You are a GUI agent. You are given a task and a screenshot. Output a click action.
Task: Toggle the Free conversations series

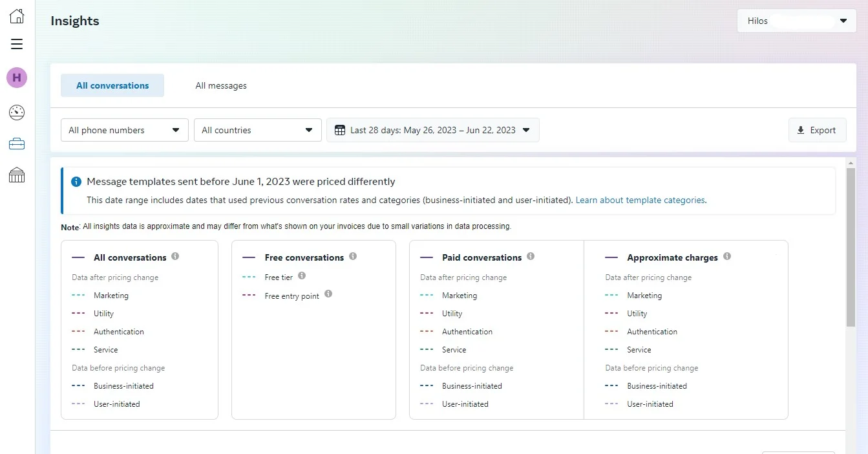(x=293, y=257)
